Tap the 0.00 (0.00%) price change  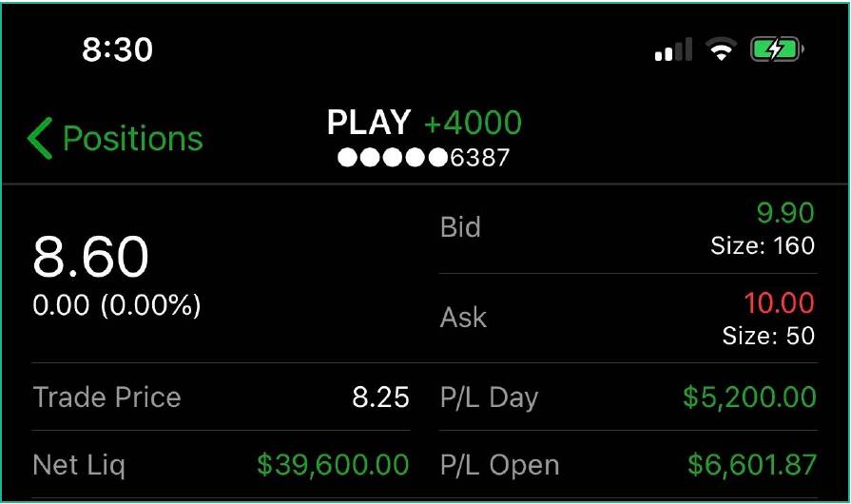117,305
